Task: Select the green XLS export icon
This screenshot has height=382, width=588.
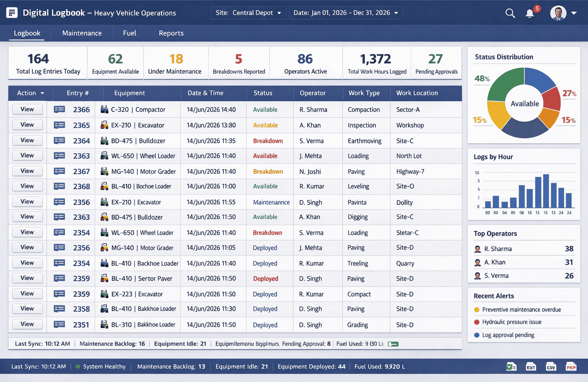Action: tap(511, 366)
